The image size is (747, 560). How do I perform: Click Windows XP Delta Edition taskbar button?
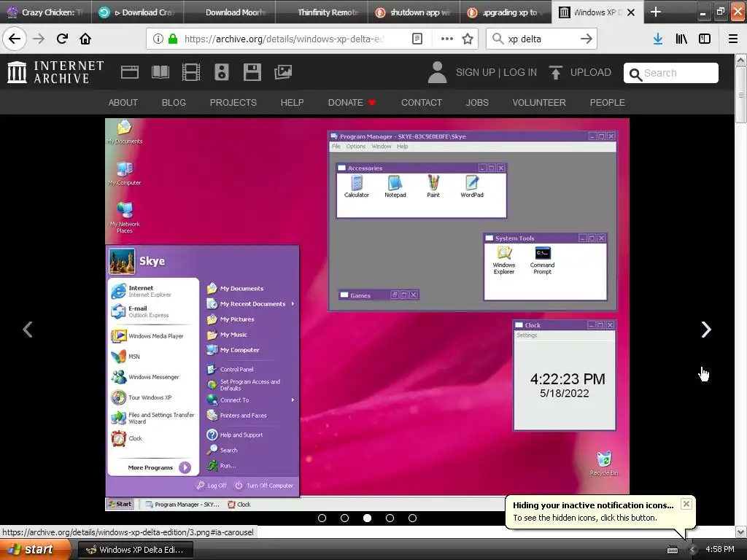click(x=135, y=550)
